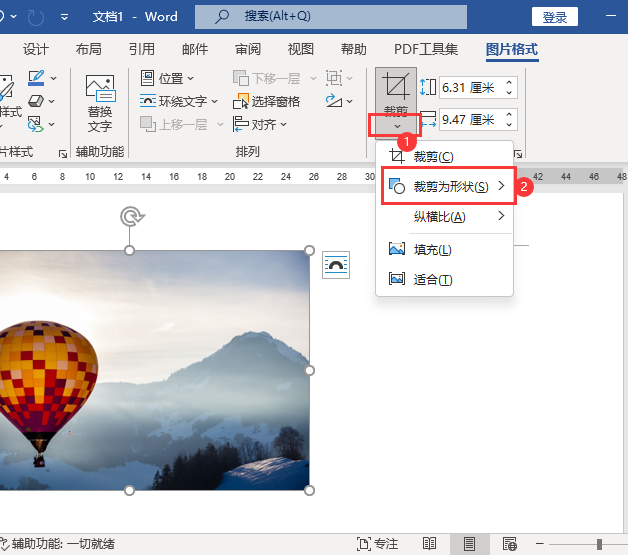This screenshot has height=555, width=628.
Task: Click the horizontal ruler at 20
Action: point(229,177)
